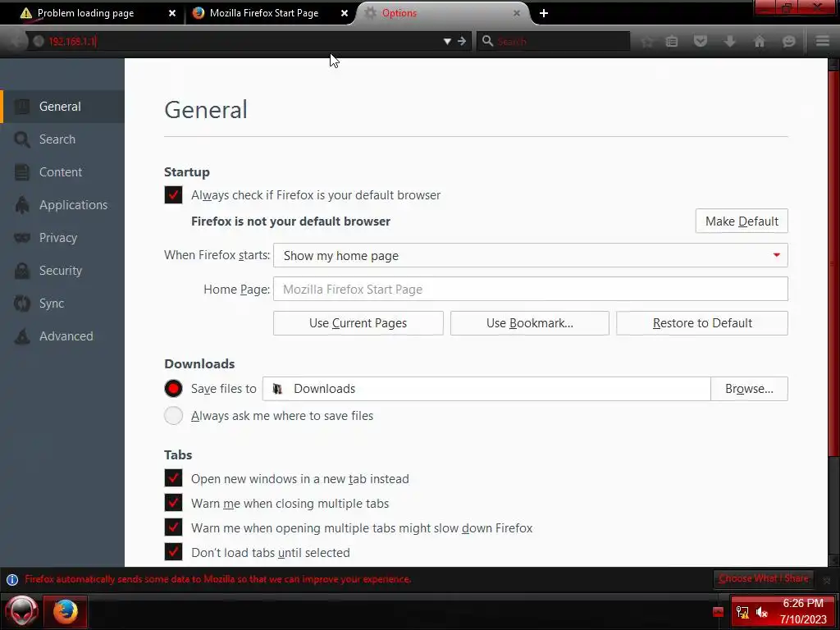Open the Downloads arrow icon

click(729, 41)
